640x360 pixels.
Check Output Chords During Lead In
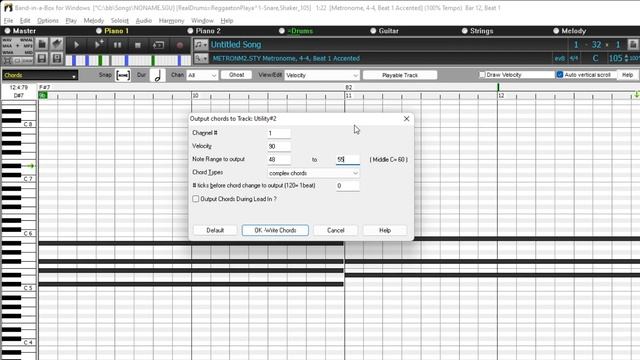pyautogui.click(x=196, y=199)
